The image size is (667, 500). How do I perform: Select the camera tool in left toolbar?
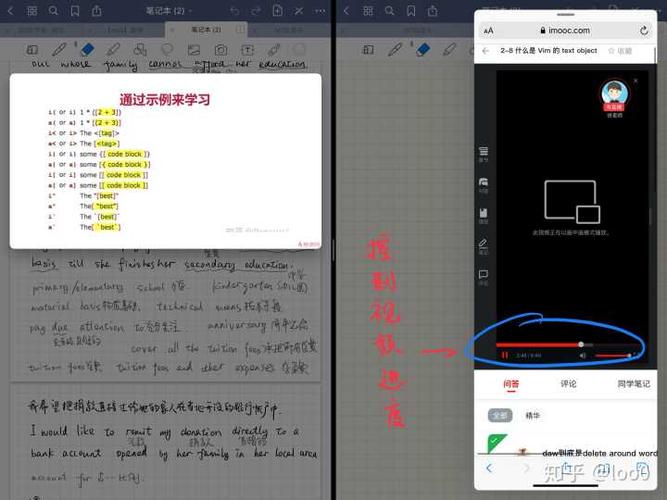pos(221,50)
